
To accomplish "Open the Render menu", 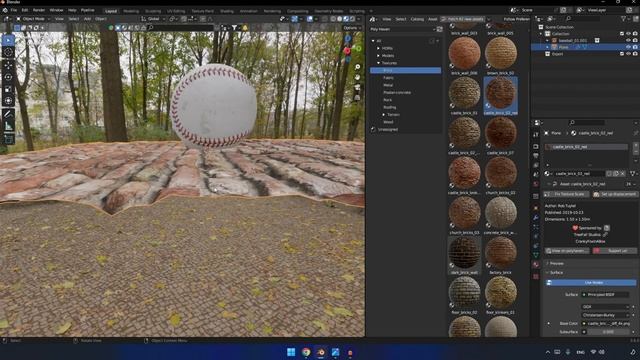I will (x=39, y=10).
